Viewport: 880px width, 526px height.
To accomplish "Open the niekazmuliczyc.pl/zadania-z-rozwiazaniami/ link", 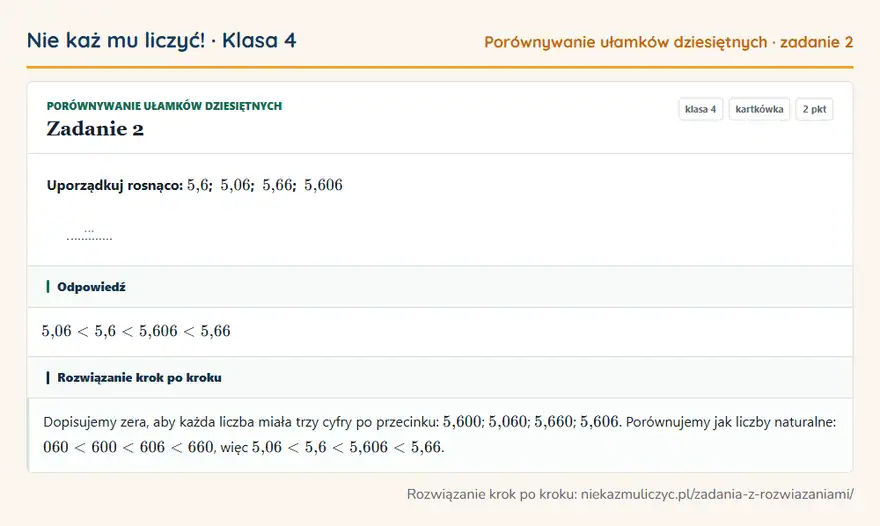I will [717, 495].
